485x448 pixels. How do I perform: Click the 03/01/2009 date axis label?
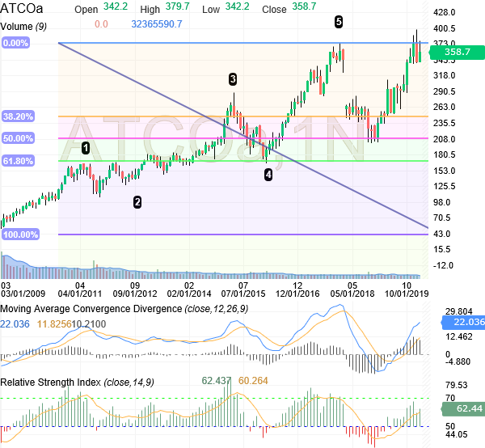(x=23, y=294)
